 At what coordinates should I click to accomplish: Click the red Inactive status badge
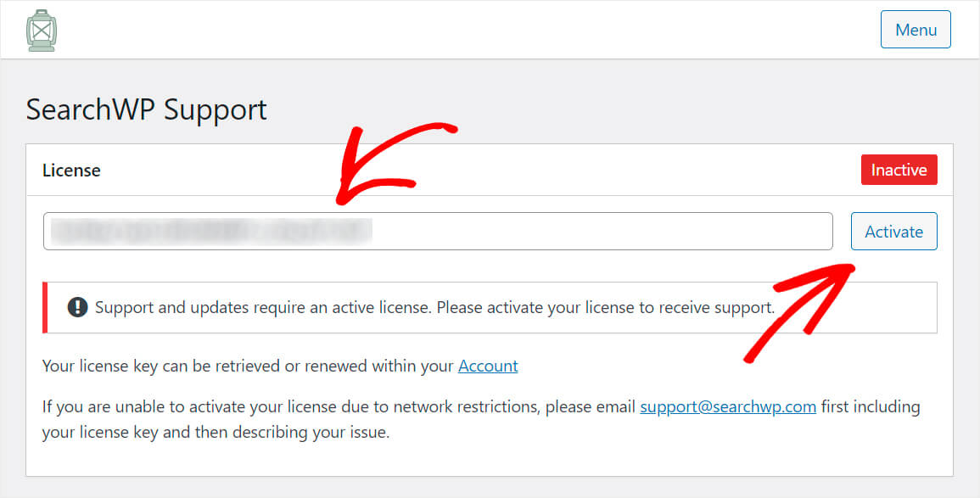pyautogui.click(x=899, y=170)
